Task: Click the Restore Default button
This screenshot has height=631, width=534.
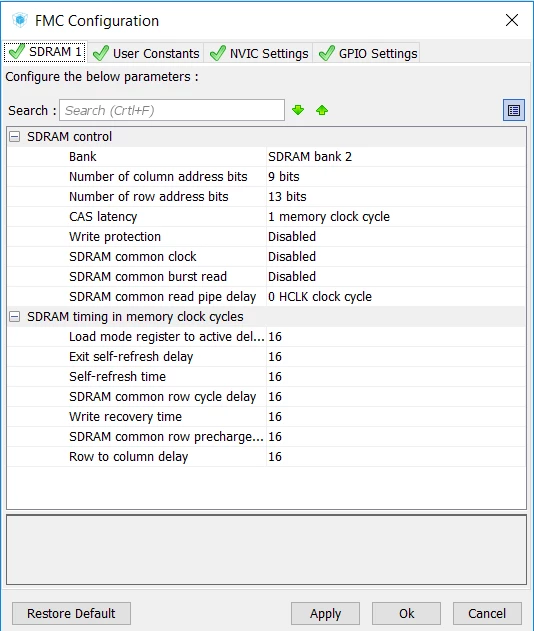Action: pyautogui.click(x=71, y=613)
